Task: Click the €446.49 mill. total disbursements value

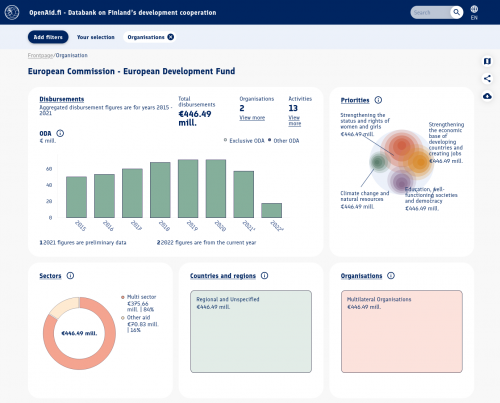Action: [195, 118]
